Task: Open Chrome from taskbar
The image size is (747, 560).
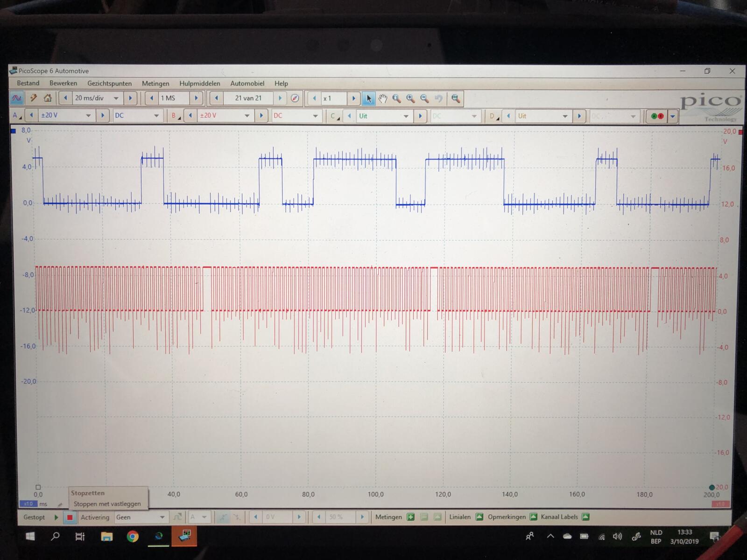Action: [133, 537]
